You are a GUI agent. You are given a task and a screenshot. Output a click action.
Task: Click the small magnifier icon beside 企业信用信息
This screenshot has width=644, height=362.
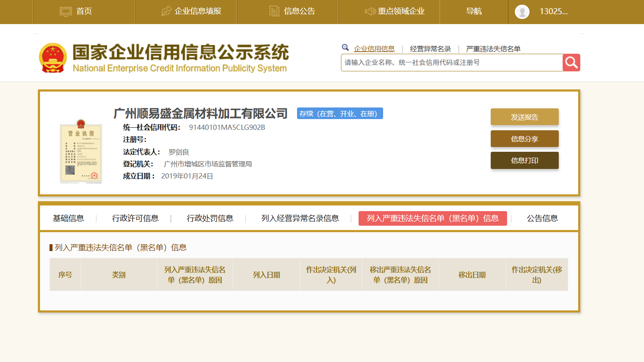[x=345, y=48]
